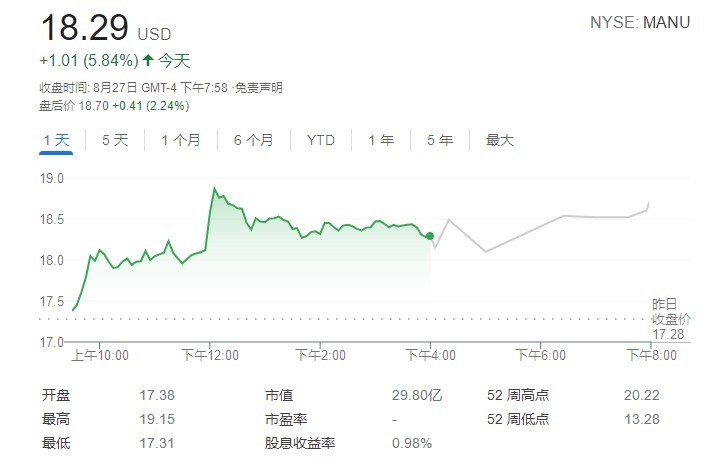This screenshot has height=461, width=725.
Task: Click the 下午4:00 axis marker
Action: pyautogui.click(x=430, y=355)
